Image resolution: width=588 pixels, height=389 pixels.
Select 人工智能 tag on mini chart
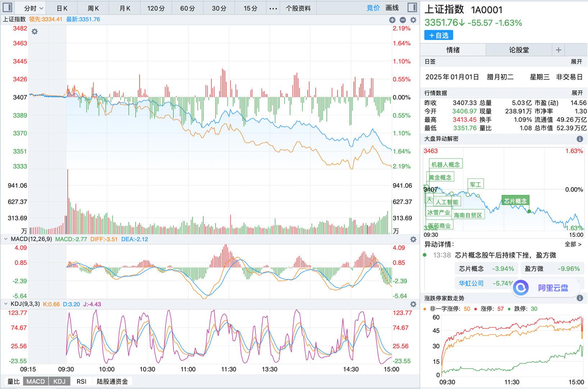point(447,202)
